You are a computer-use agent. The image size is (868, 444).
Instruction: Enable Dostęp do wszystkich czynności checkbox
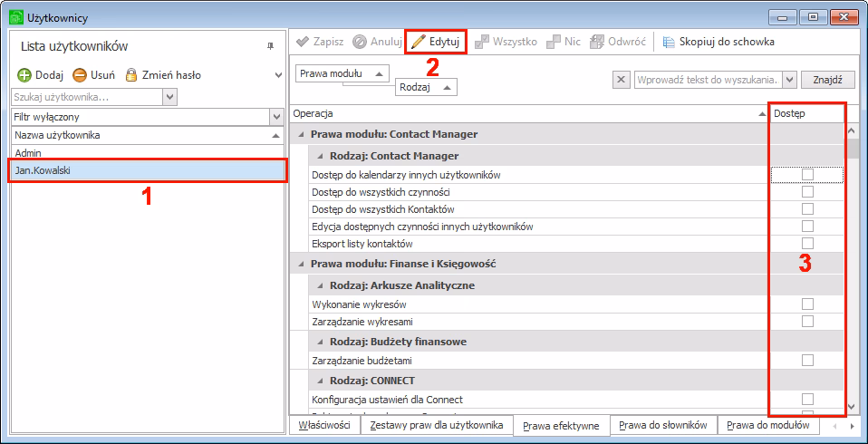tap(807, 192)
